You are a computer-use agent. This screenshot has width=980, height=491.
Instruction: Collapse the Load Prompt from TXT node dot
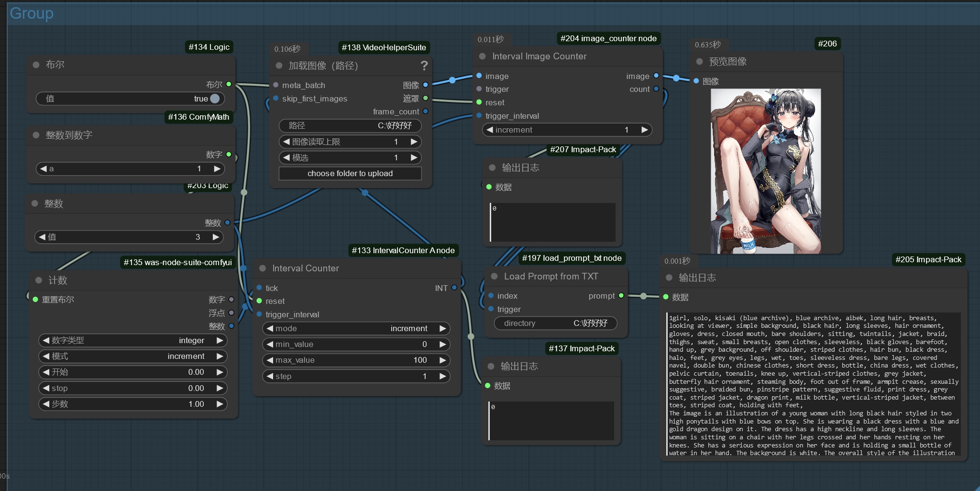pyautogui.click(x=494, y=277)
